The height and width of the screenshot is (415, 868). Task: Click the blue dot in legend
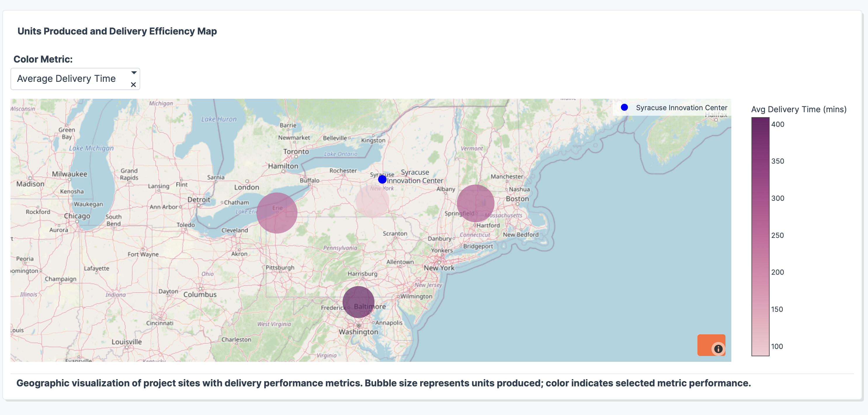(624, 108)
